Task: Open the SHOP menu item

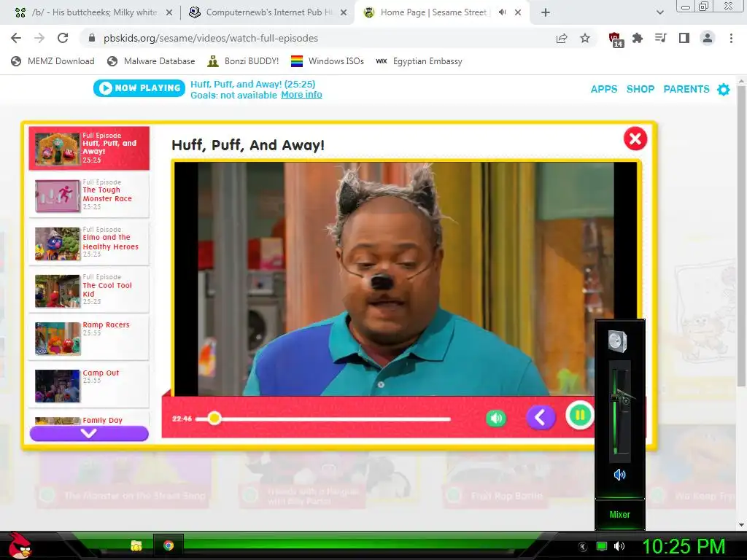Action: point(640,89)
